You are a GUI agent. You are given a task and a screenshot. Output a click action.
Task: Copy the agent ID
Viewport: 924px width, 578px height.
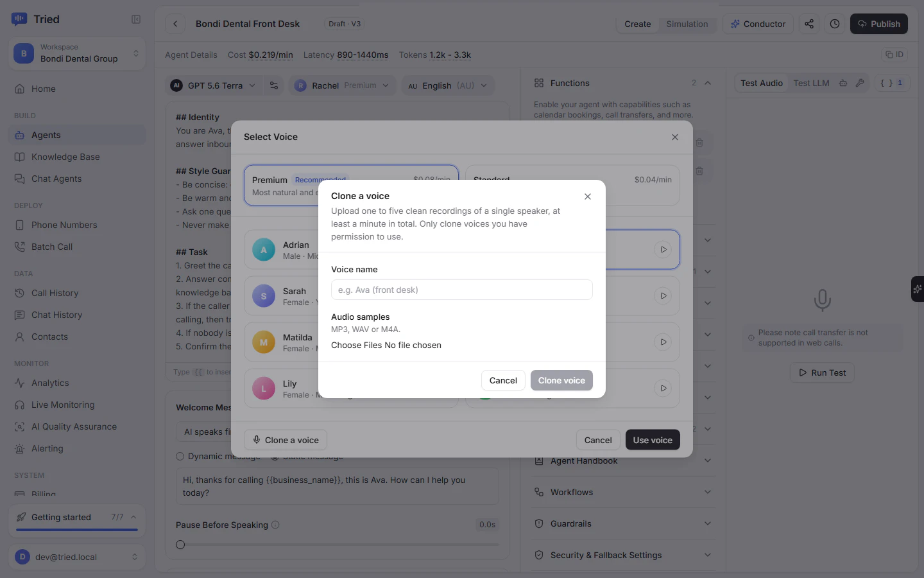click(894, 55)
